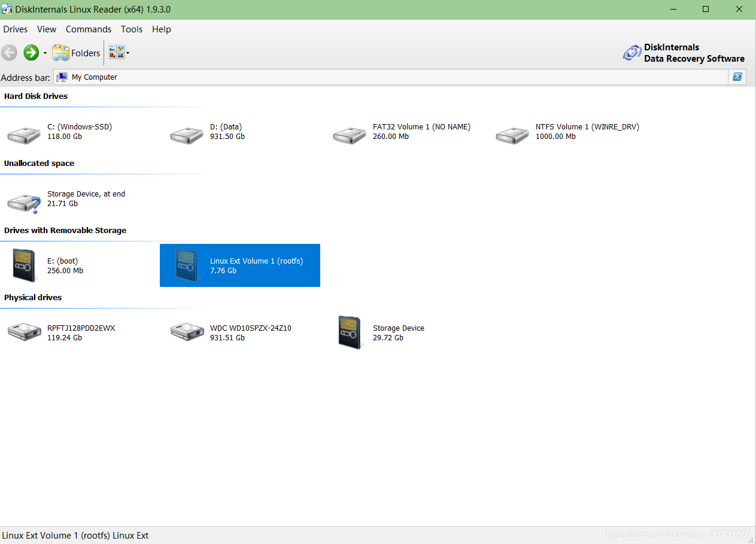Click the view mode icon
Viewport: 756px width, 544px height.
116,53
